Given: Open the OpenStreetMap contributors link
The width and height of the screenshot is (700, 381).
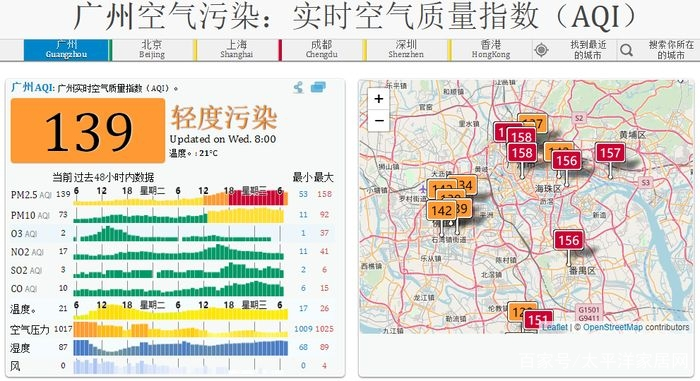Looking at the screenshot, I should (636, 327).
